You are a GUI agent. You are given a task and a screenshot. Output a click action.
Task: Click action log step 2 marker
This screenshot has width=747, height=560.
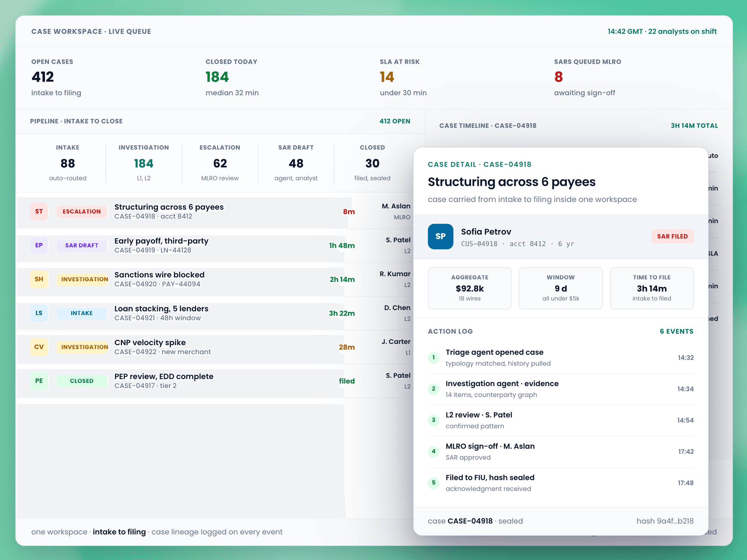tap(433, 389)
